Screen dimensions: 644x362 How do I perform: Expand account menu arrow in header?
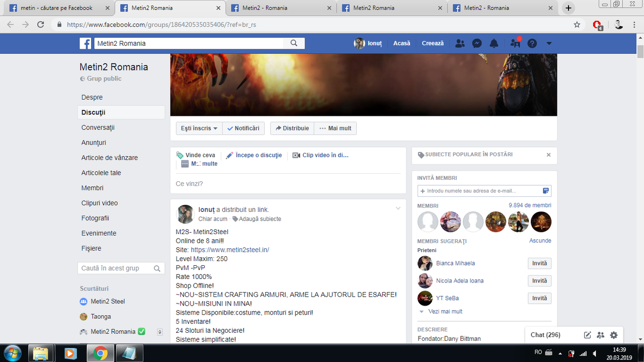pos(549,43)
